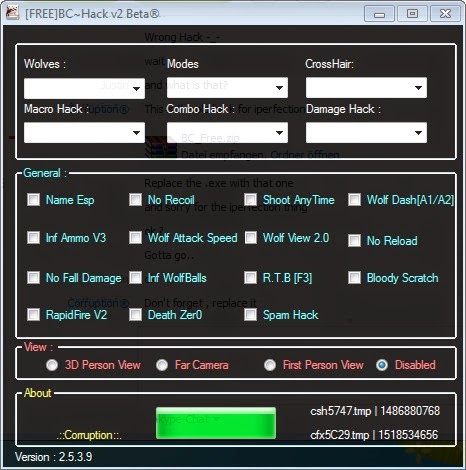Click the cfx5C29.tmp | 1518534656 text
Screen dimensions: 466x470
374,435
